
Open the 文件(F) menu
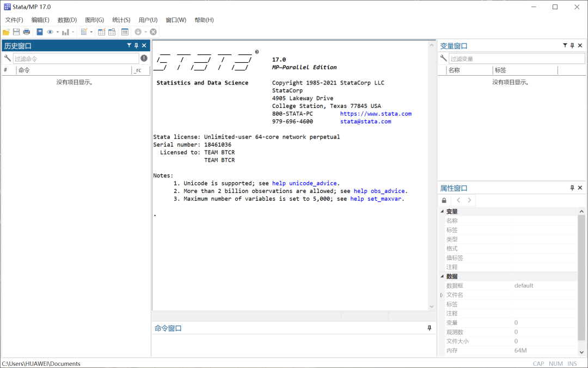[14, 20]
